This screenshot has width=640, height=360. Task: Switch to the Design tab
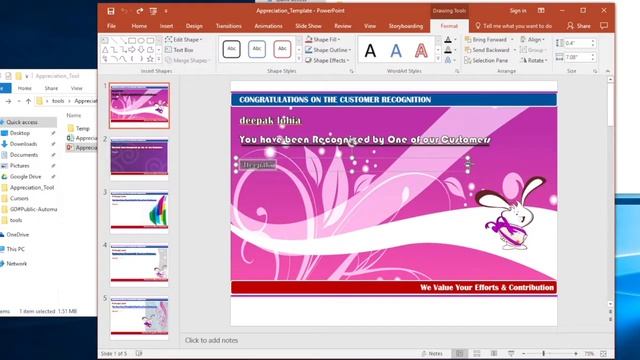(x=194, y=26)
